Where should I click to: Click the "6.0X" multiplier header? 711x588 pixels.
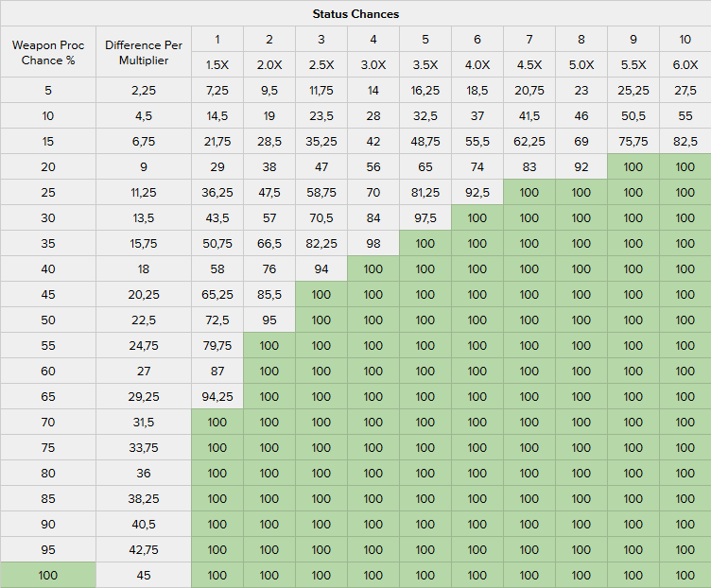(685, 65)
